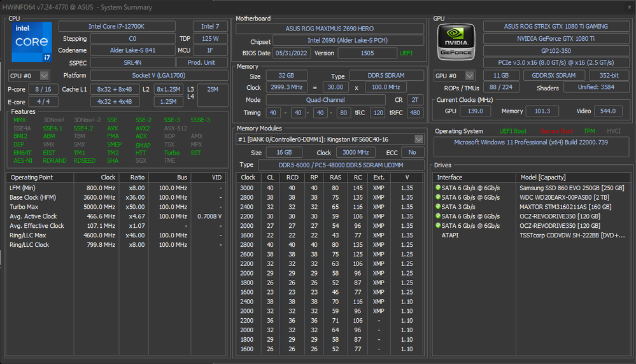Click the BIOS version 1505 value
This screenshot has height=364, width=636.
367,53
